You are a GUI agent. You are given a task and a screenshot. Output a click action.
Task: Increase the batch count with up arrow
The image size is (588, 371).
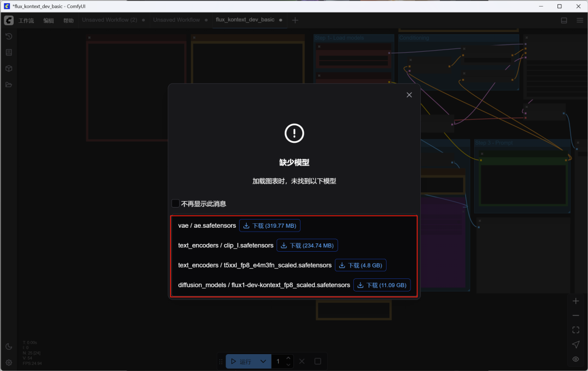(x=289, y=358)
